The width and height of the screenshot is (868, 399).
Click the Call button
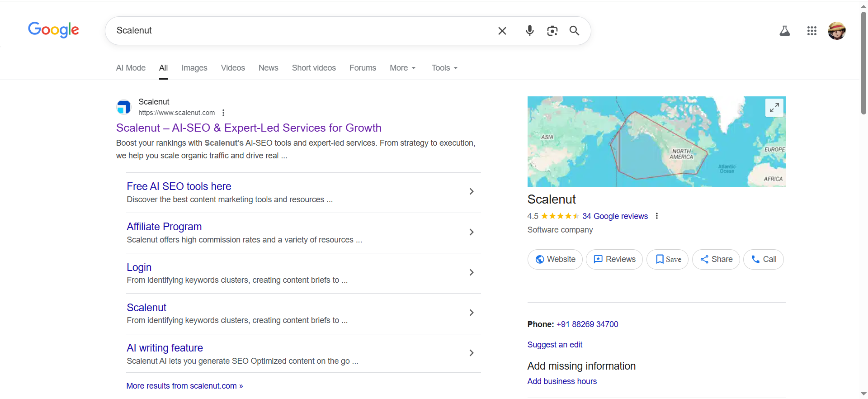(x=764, y=259)
